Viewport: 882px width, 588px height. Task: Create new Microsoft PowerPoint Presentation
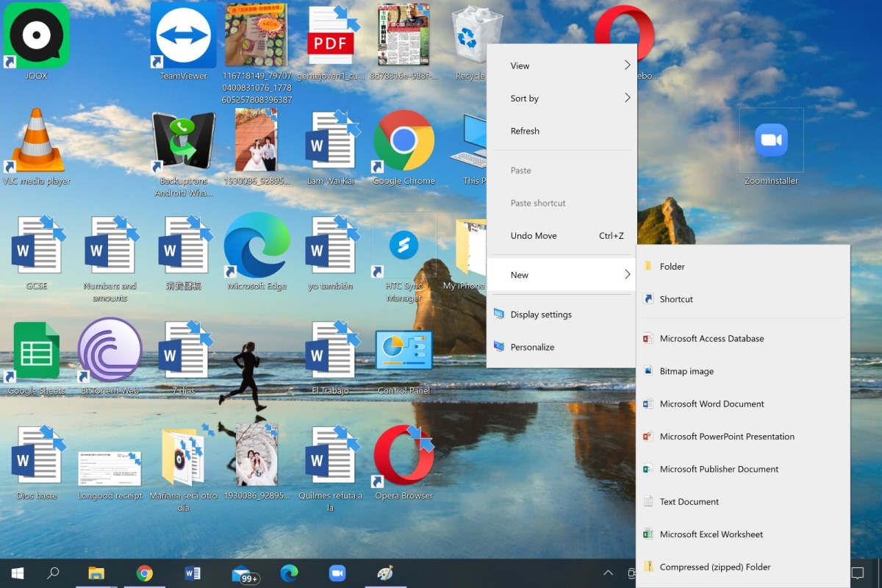743,436
